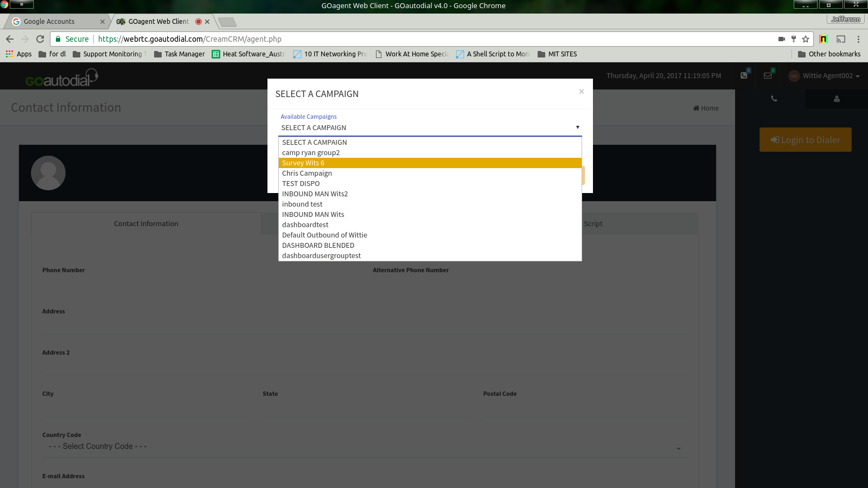
Task: Click the camera indicator in the address bar
Action: click(x=782, y=39)
